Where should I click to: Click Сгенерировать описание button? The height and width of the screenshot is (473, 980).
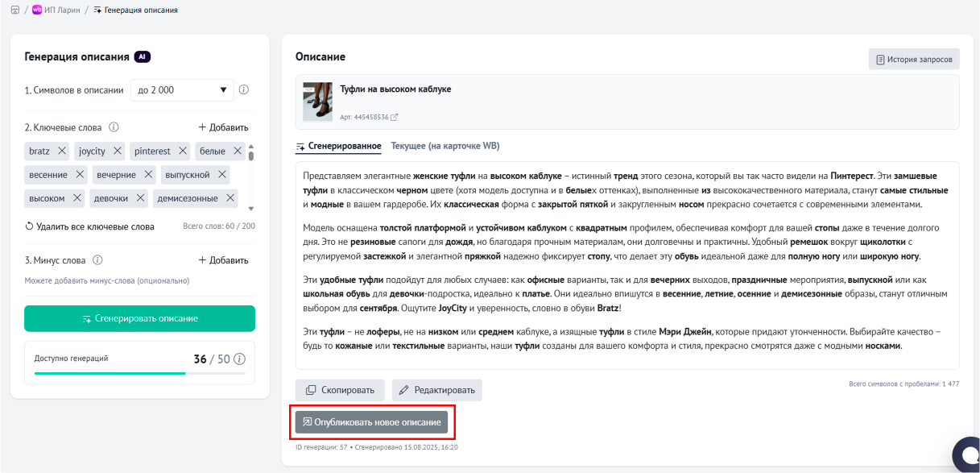[x=139, y=318]
